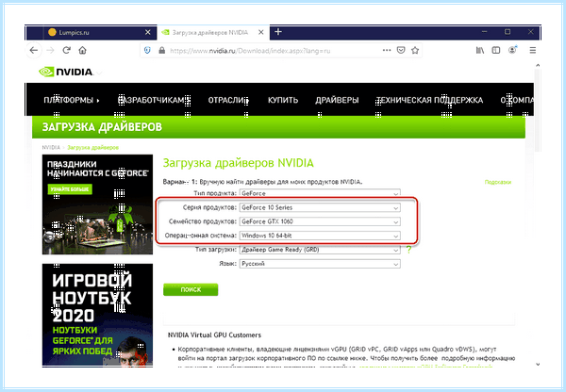Click the Загрузка драйверов NVIDIA heading

click(239, 163)
